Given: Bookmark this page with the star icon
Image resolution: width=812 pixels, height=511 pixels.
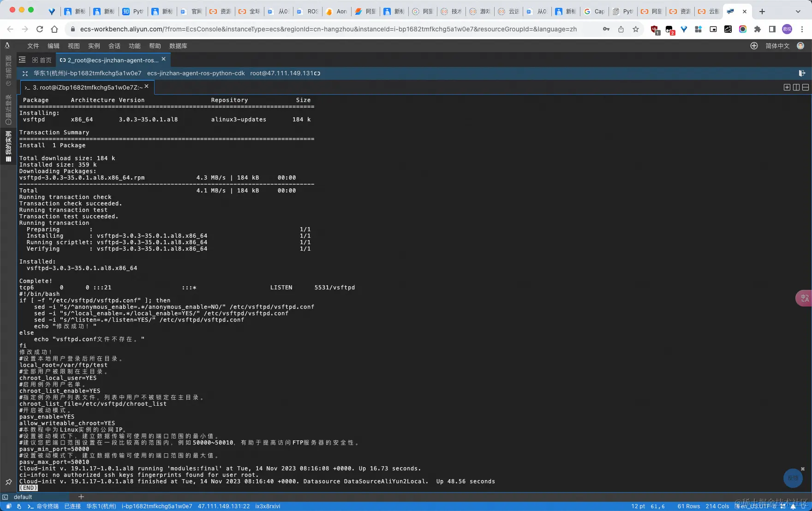Looking at the screenshot, I should point(636,29).
